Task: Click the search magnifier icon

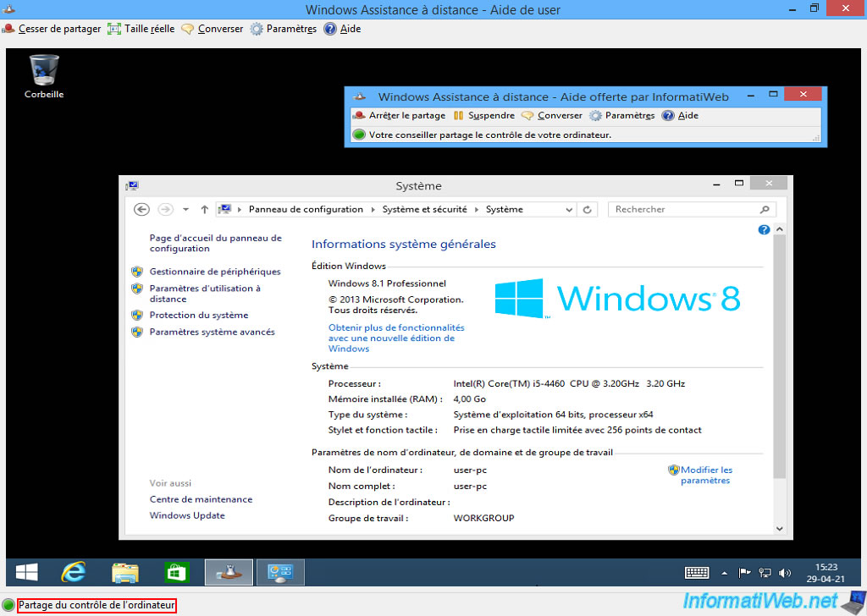Action: click(765, 209)
